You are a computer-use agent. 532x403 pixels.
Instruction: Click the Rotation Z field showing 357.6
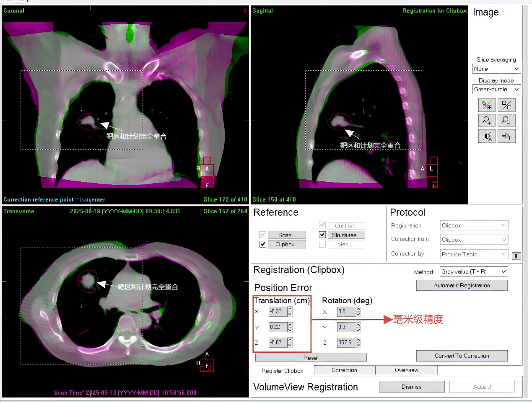(346, 342)
